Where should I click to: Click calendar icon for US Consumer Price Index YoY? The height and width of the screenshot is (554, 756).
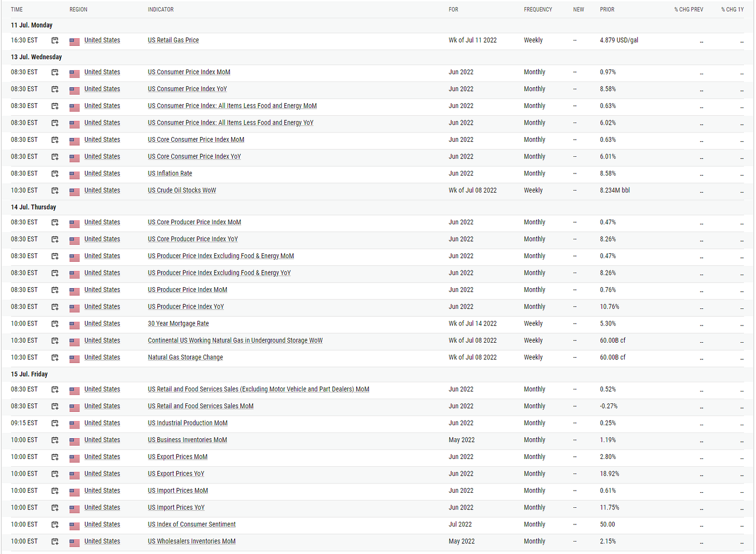pos(55,89)
